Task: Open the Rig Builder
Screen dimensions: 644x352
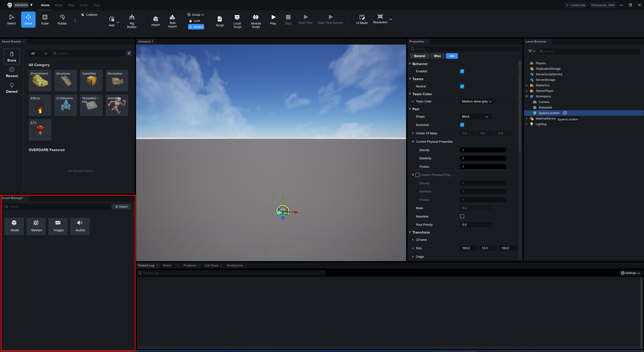Action: point(132,21)
